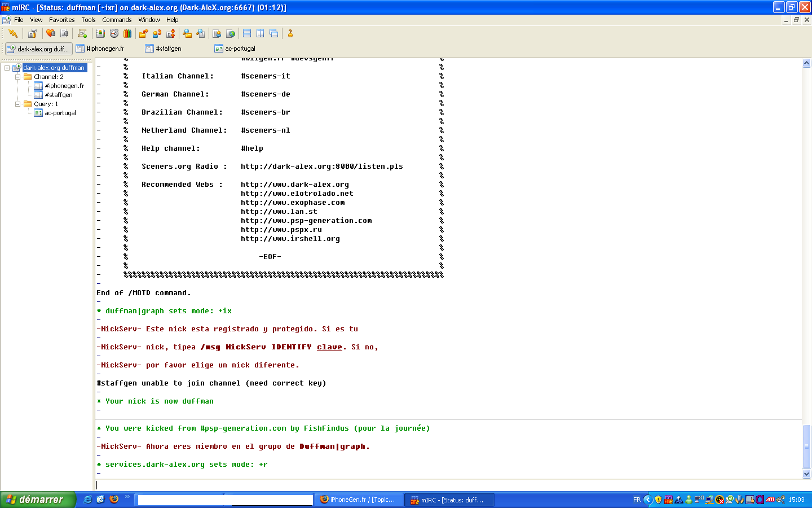Open the listen.pls radio URL
Viewport: 812px width, 508px height.
point(322,167)
